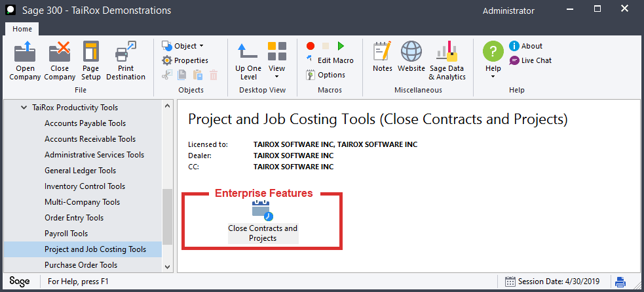Click the tree scrollbar down arrow
The height and width of the screenshot is (292, 644).
[x=167, y=266]
